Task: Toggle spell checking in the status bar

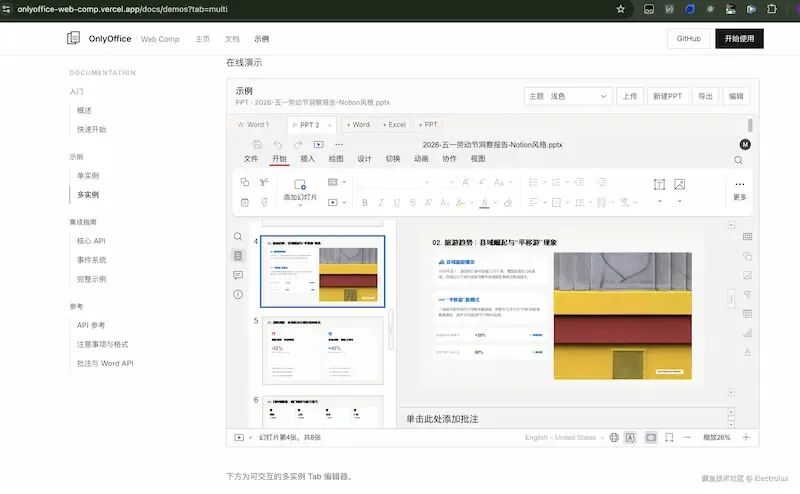Action: tap(631, 437)
